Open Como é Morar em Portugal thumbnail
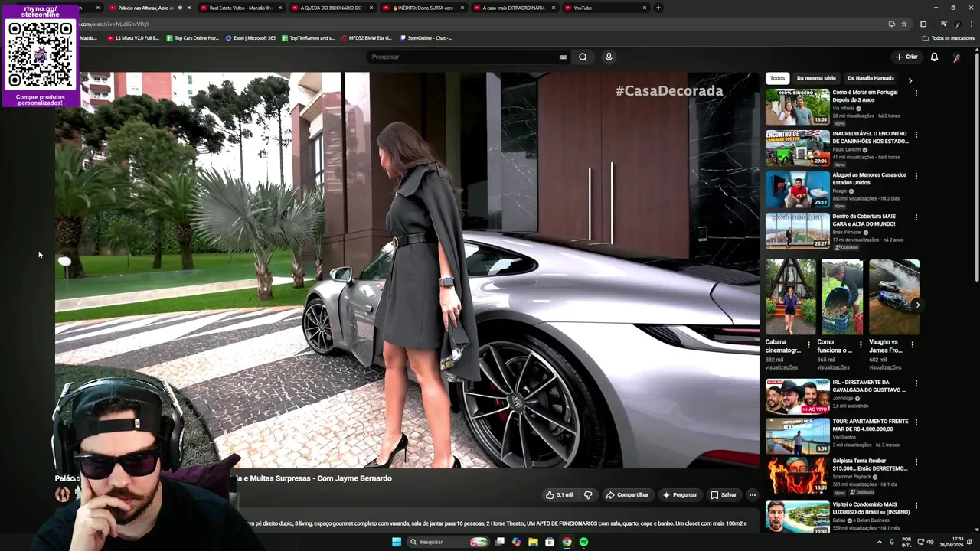Image resolution: width=980 pixels, height=551 pixels. (x=797, y=106)
